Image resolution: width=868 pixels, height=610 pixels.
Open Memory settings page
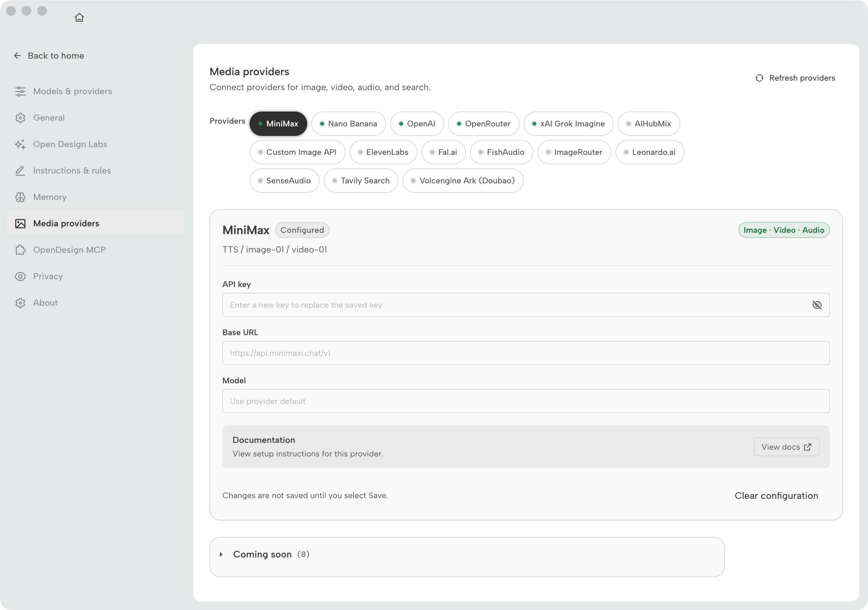[95, 197]
